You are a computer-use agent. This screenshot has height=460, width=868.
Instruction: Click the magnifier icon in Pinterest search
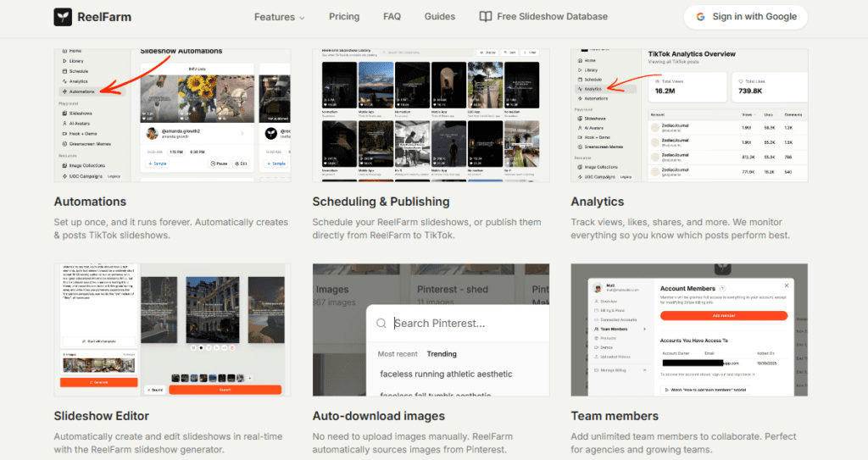tap(382, 323)
